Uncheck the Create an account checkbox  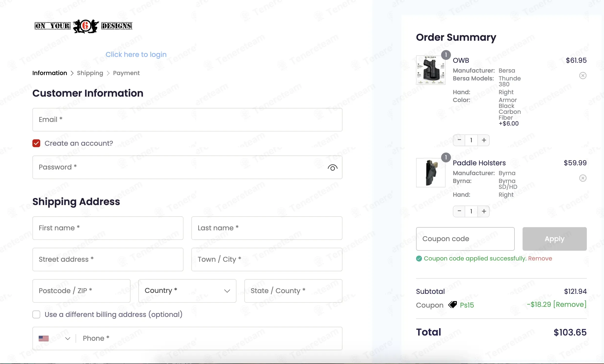tap(36, 143)
